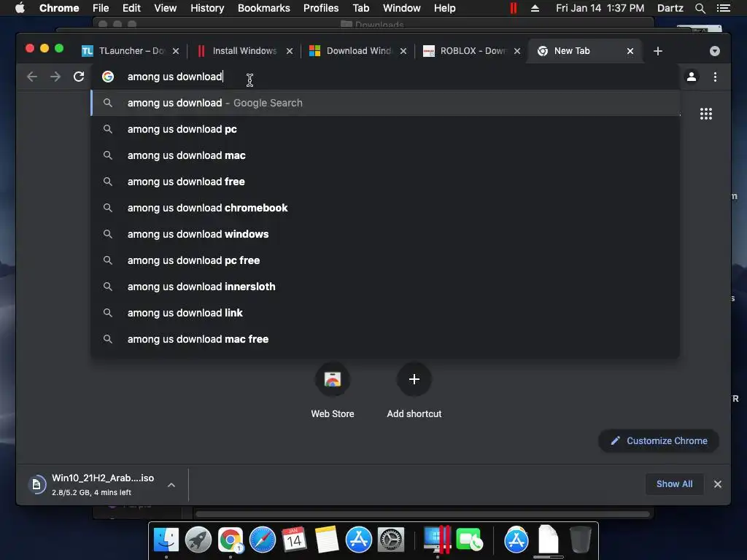
Task: Open the Web Store shortcut icon
Action: [333, 379]
